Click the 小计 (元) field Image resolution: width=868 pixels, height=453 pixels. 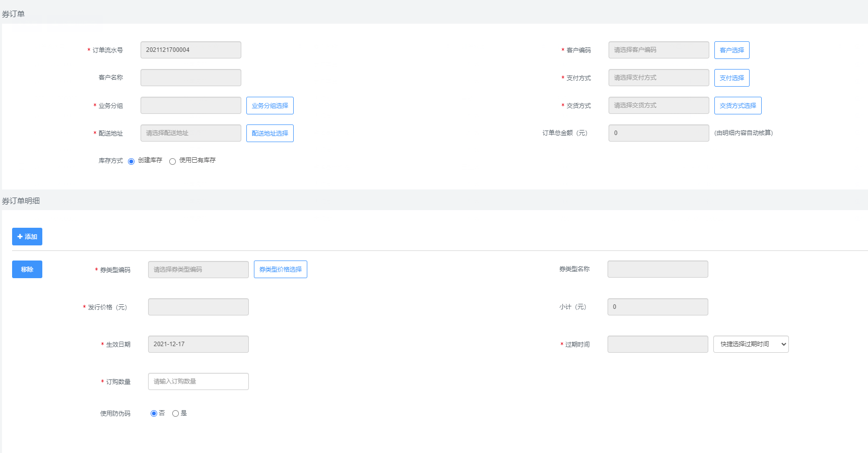(x=657, y=307)
